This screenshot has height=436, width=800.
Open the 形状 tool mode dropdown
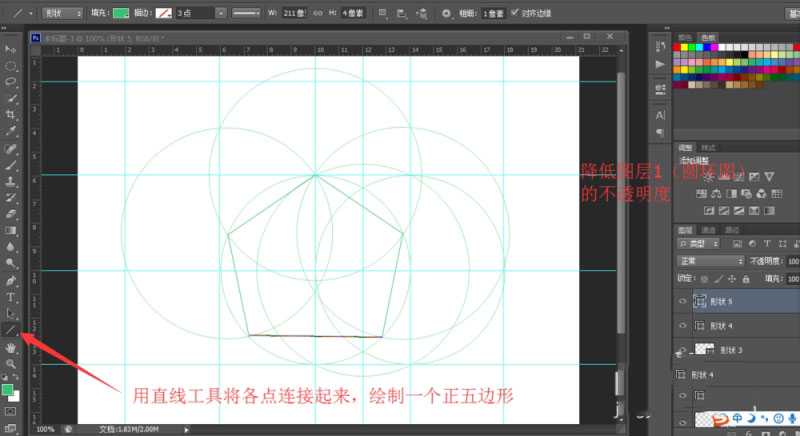coord(63,14)
